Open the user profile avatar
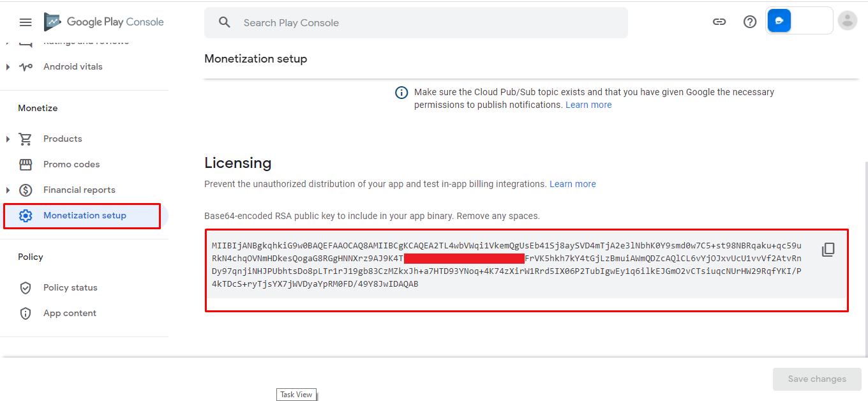868x401 pixels. [x=847, y=21]
